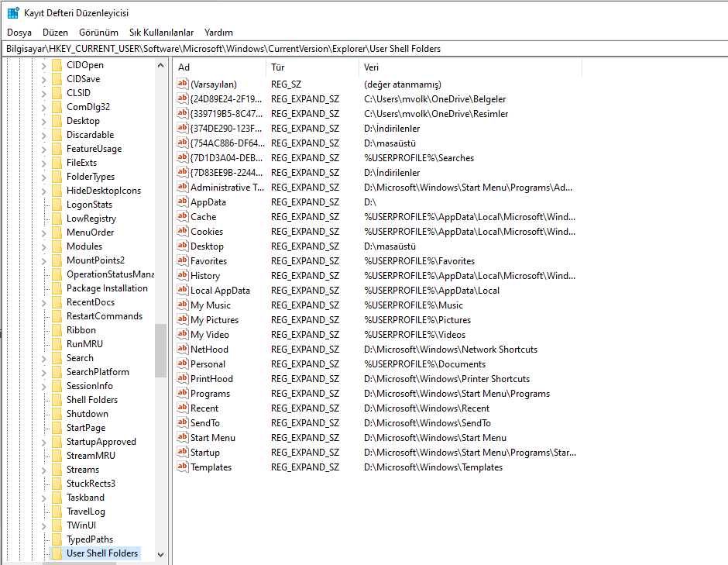This screenshot has height=565, width=728.
Task: Select the {374DE290-123F... value name
Action: (x=226, y=128)
